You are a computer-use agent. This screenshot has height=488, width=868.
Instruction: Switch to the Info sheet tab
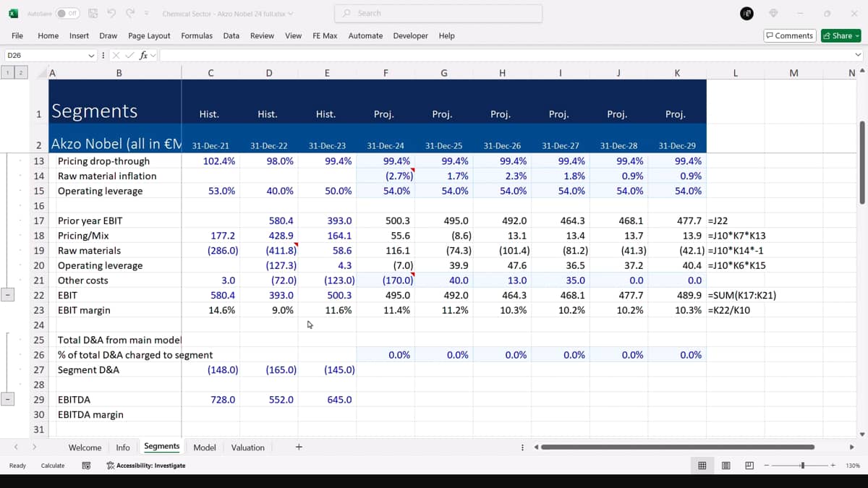[x=123, y=448]
